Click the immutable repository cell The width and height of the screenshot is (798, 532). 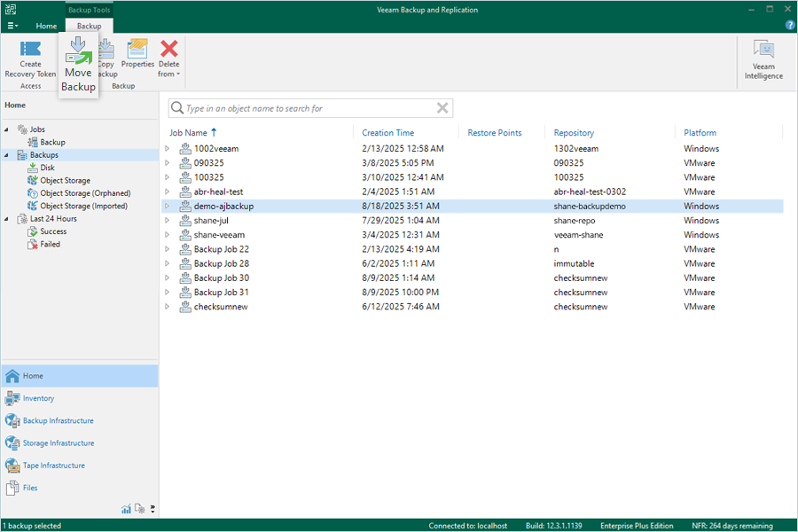pyautogui.click(x=574, y=263)
